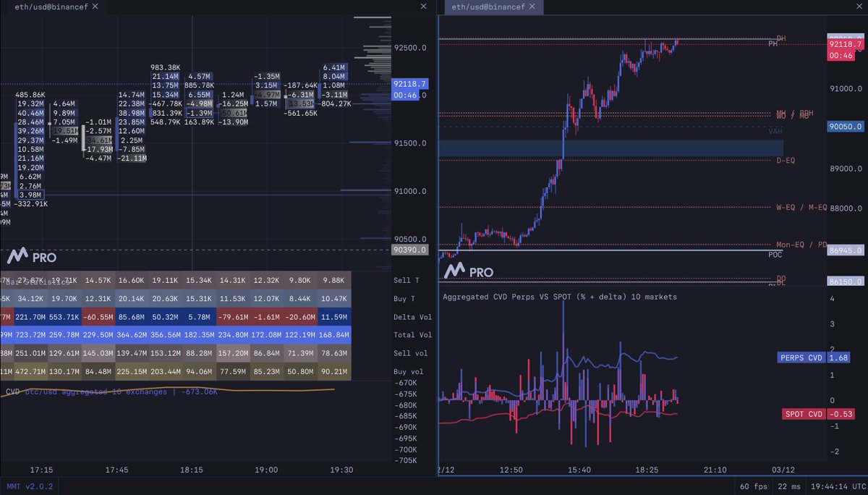This screenshot has height=495, width=868.
Task: Click the -21.11M footprint cell
Action: click(x=132, y=158)
